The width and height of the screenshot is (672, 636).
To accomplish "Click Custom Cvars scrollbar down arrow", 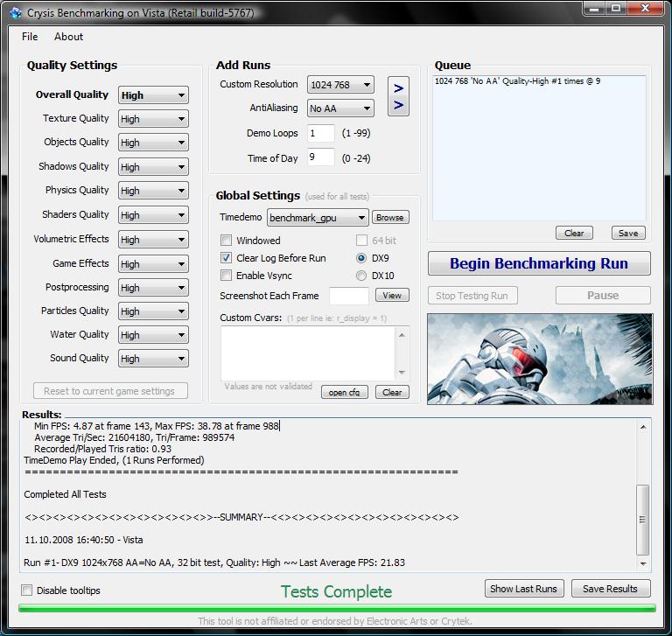I will pyautogui.click(x=402, y=373).
